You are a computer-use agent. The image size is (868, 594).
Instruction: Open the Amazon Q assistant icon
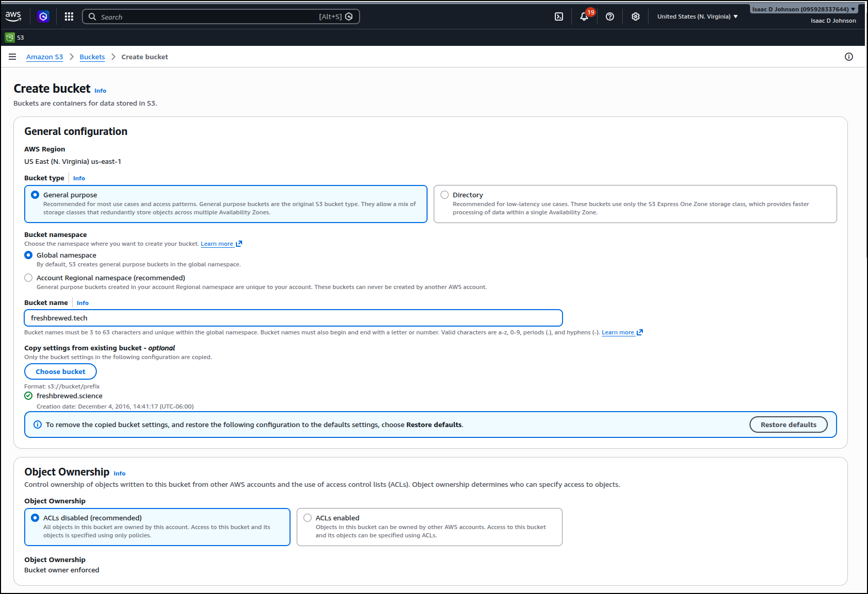point(43,16)
